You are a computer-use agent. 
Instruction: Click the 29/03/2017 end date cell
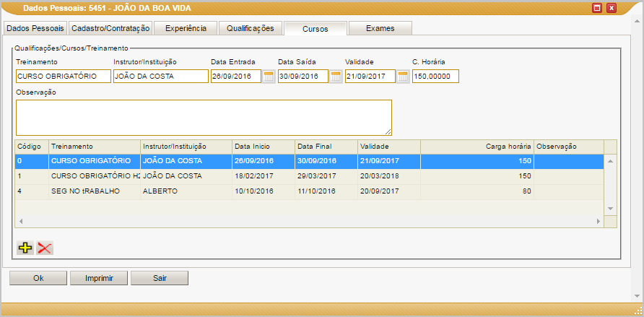coord(326,176)
